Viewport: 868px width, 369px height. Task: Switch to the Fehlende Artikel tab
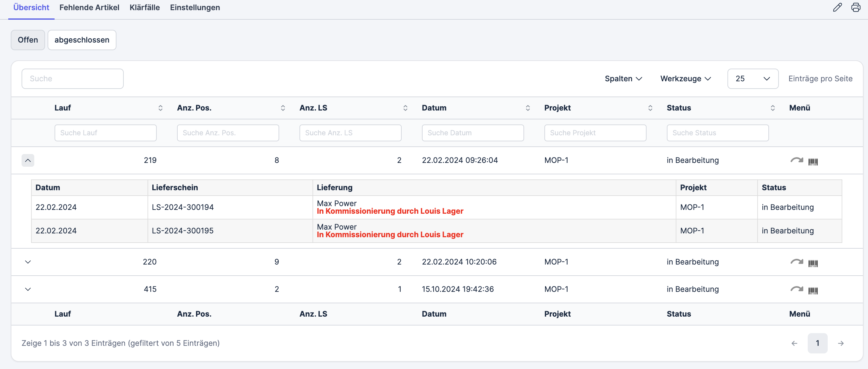pyautogui.click(x=89, y=7)
